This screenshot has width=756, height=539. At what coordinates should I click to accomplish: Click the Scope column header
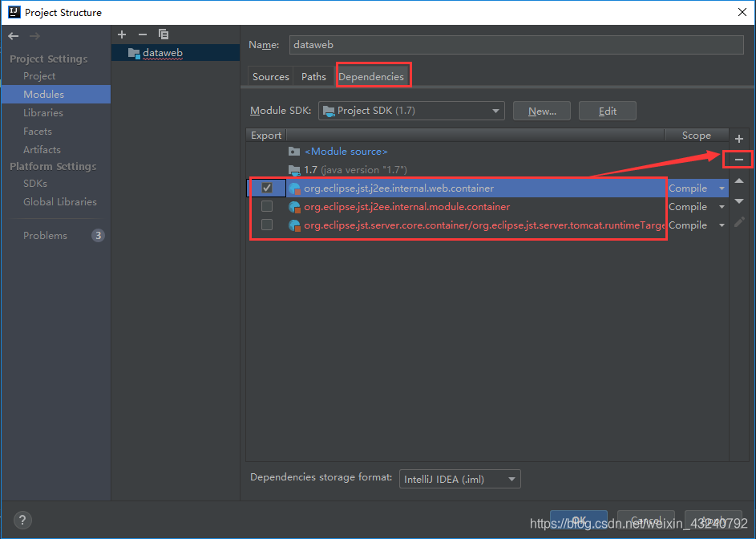click(696, 136)
